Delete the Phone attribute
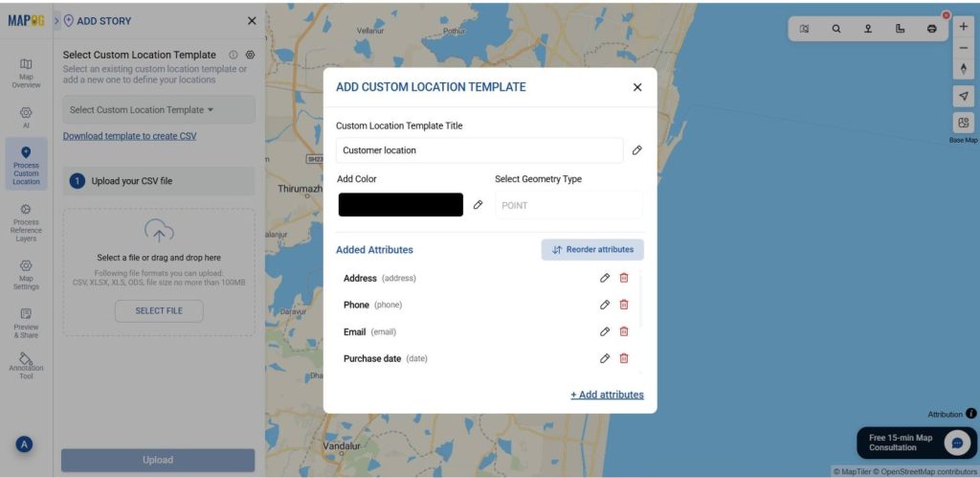980x478 pixels. tap(624, 305)
